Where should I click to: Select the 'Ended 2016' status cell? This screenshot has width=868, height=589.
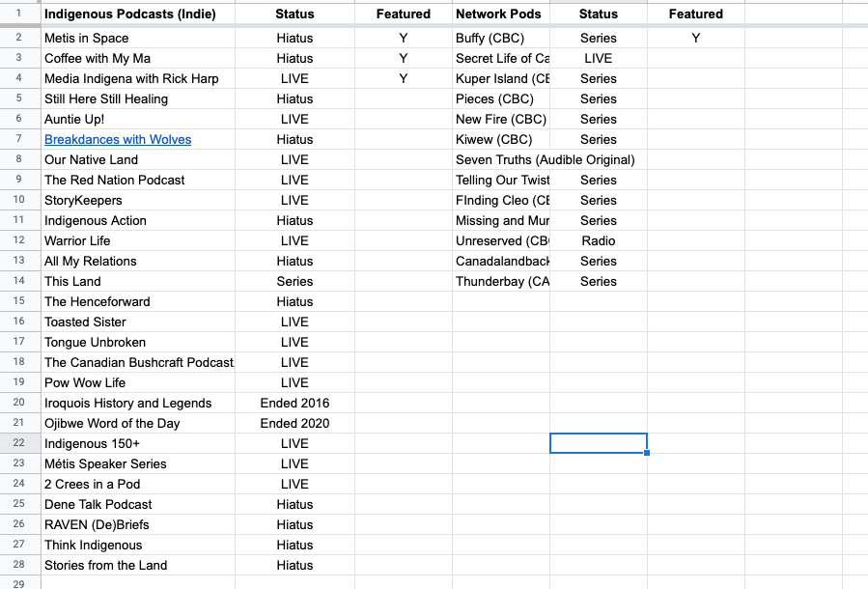pyautogui.click(x=294, y=403)
